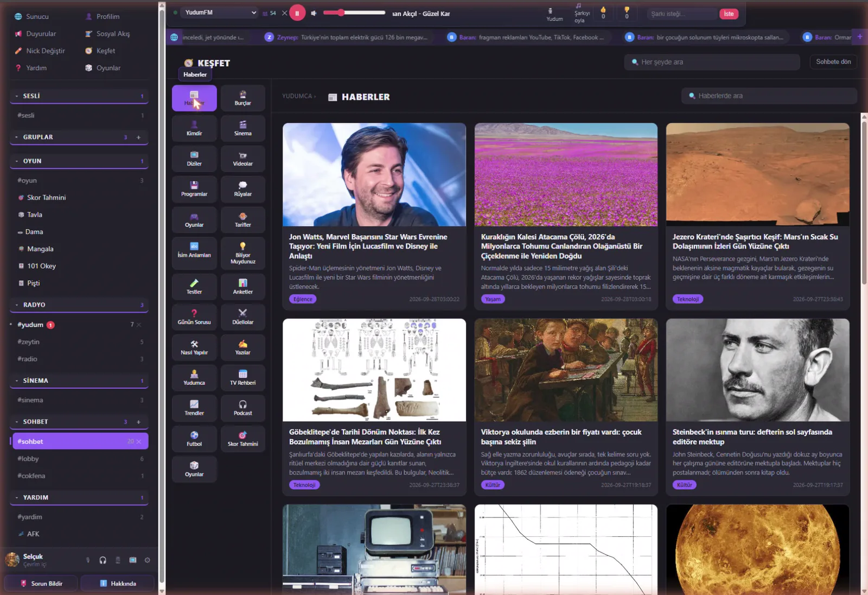Viewport: 868px width, 595px height.
Task: Open the Diziler discovery tile
Action: click(x=194, y=159)
